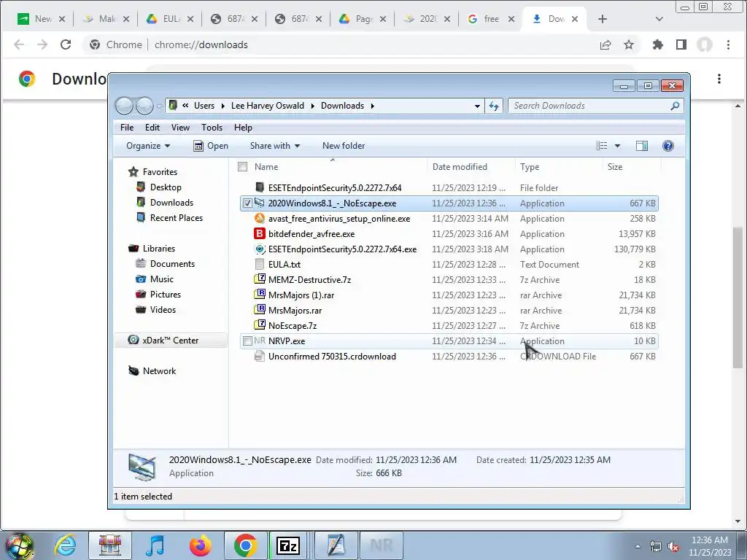Click the refresh button beside address bar
Screen dimensions: 747x560
(494, 106)
